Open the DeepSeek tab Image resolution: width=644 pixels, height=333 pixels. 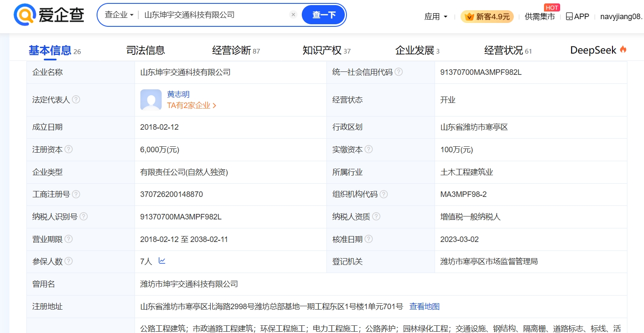pyautogui.click(x=598, y=50)
